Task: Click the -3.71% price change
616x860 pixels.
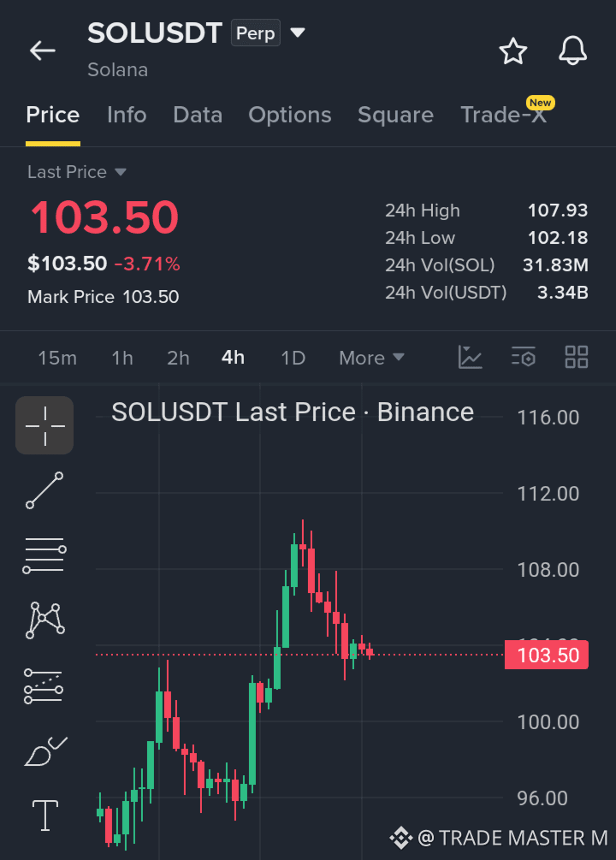Action: 147,264
